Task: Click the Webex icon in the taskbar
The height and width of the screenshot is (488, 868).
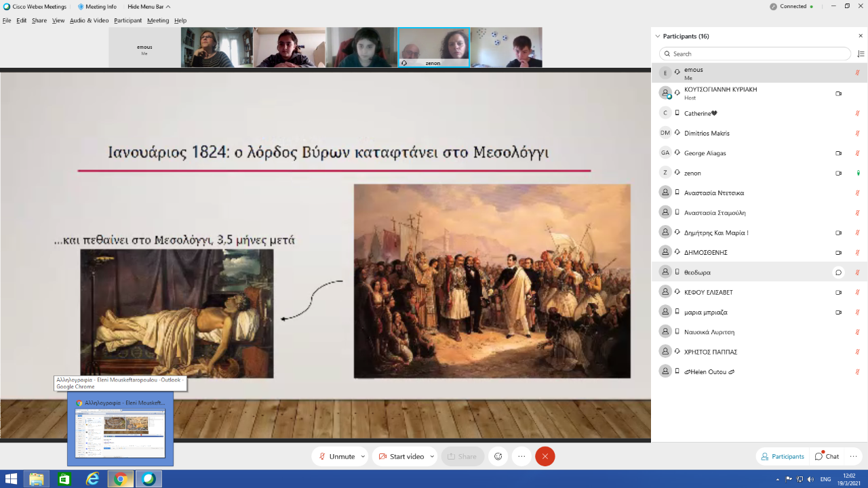Action: (149, 479)
